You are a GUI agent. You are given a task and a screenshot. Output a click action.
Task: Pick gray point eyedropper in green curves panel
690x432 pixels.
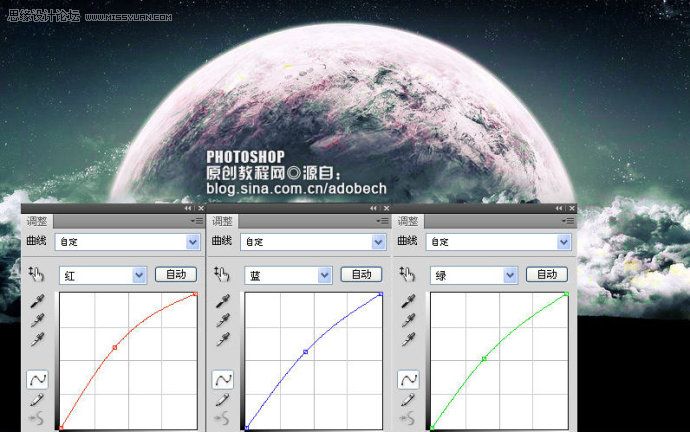click(408, 320)
